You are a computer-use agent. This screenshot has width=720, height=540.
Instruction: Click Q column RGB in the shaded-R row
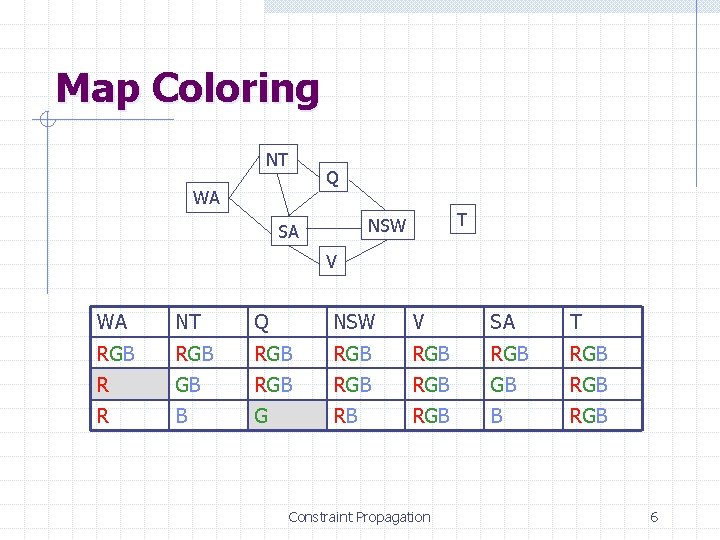[287, 384]
